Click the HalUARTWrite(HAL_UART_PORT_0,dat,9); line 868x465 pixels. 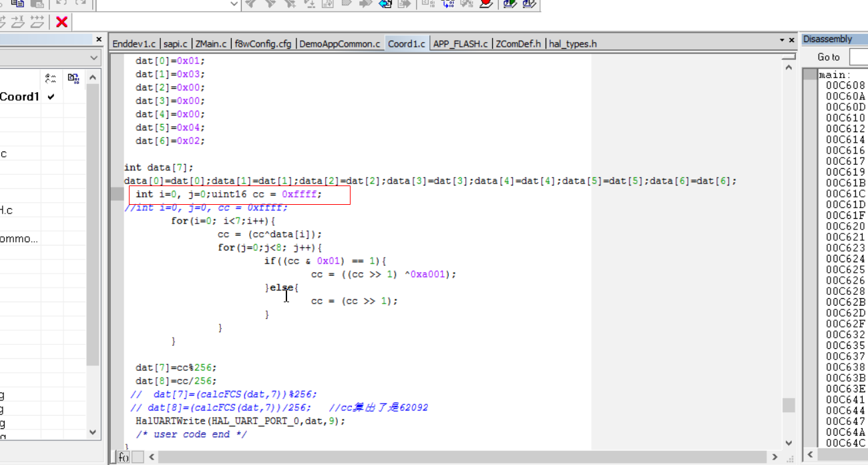(240, 421)
